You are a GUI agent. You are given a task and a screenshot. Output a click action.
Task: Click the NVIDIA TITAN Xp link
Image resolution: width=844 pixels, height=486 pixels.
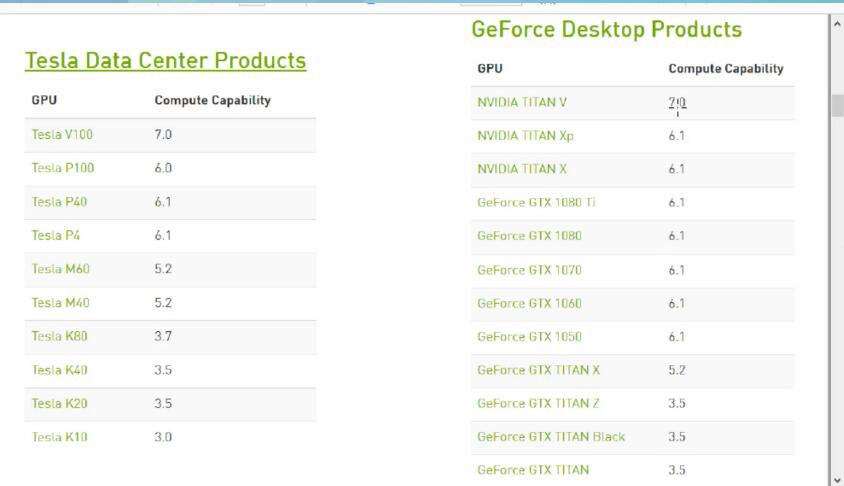(525, 135)
